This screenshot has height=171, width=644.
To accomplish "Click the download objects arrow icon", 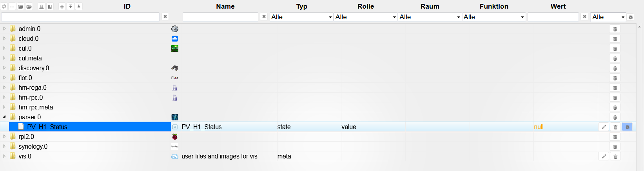I will click(79, 7).
